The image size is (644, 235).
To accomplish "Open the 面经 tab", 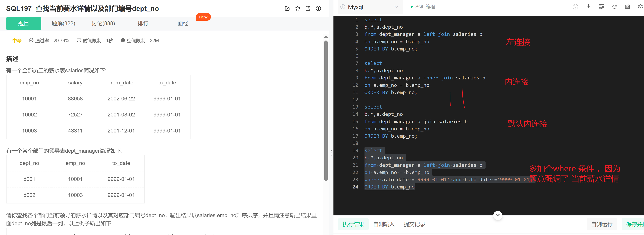I will pyautogui.click(x=183, y=23).
